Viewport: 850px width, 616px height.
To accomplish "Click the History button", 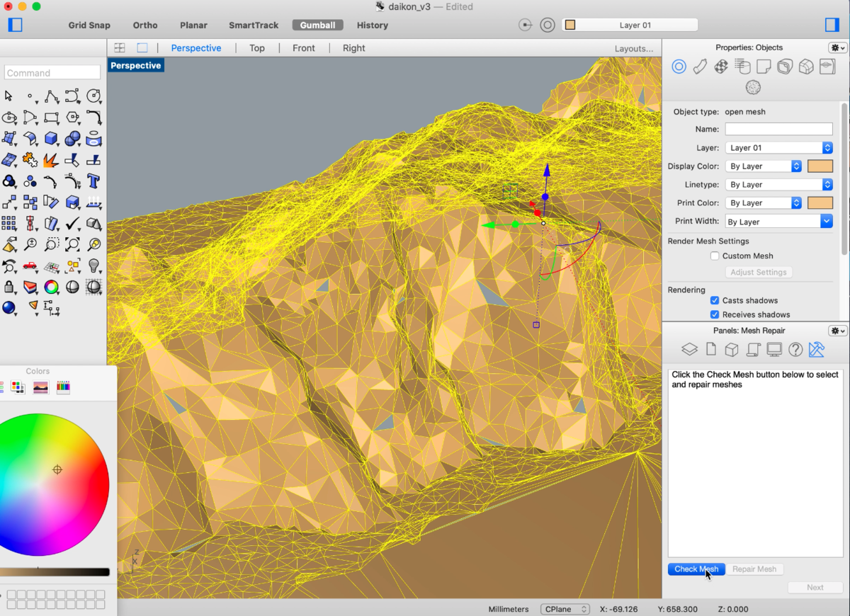I will tap(373, 25).
